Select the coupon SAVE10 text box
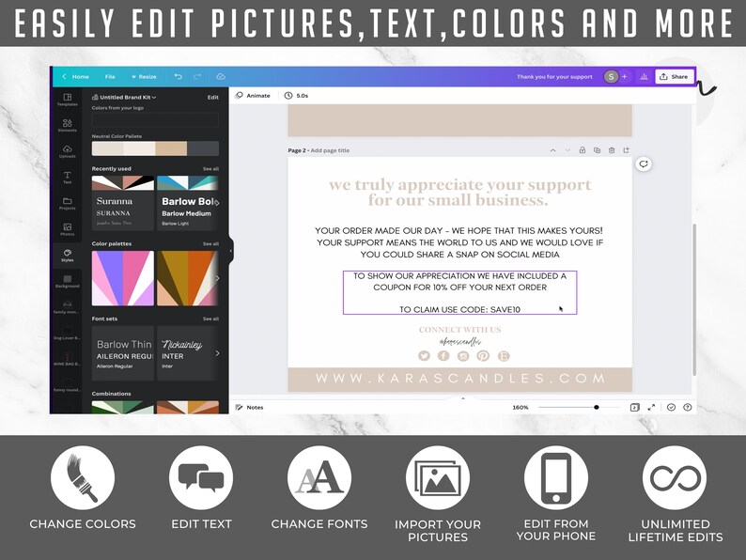 pos(459,292)
